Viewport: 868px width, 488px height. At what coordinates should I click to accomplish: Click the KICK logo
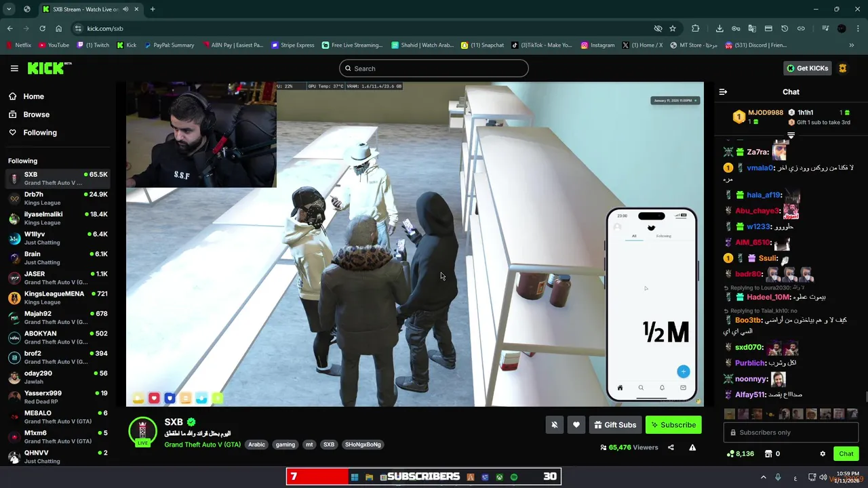pos(49,68)
